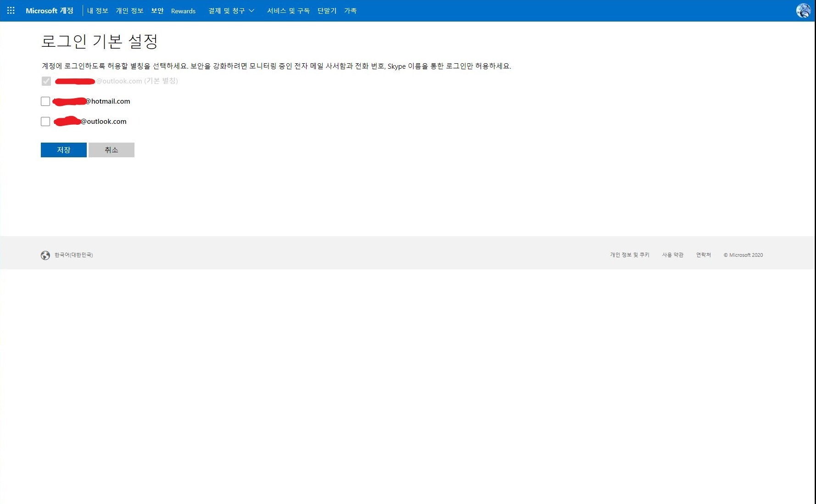816x504 pixels.
Task: Open 서비스 및 구독 in the navigation
Action: 288,11
